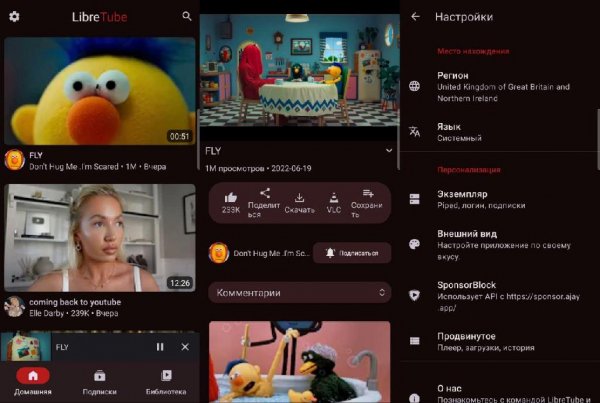
Task: Open SponsorBlock settings
Action: coord(500,296)
